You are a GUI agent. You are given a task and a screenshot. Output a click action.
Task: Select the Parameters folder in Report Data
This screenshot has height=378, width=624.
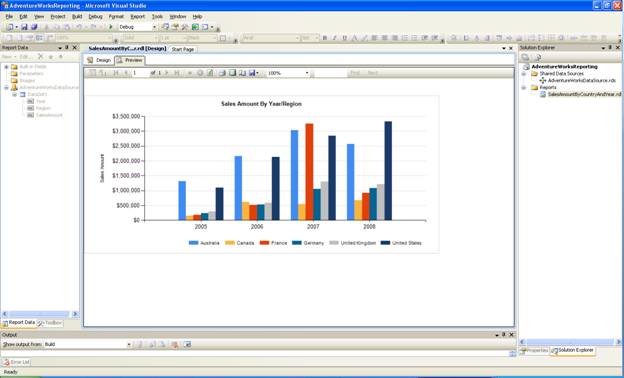pos(31,74)
